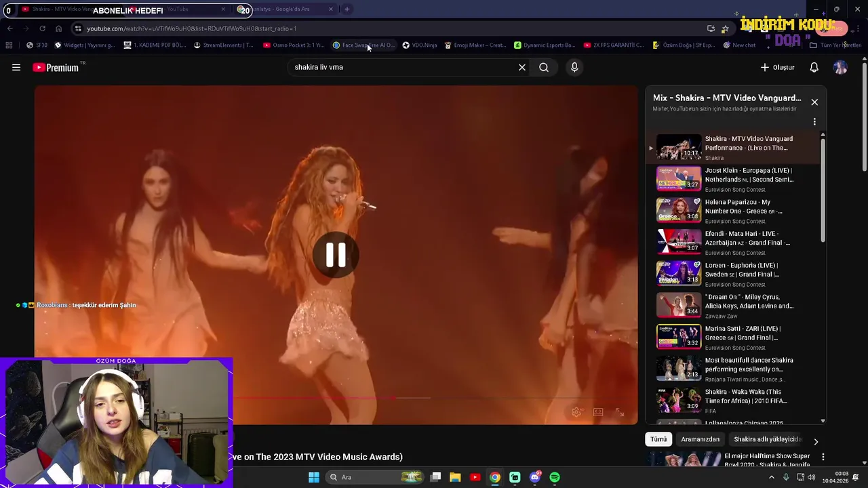Screen dimensions: 868x488
Task: Open YouTube notifications bell
Action: click(814, 67)
